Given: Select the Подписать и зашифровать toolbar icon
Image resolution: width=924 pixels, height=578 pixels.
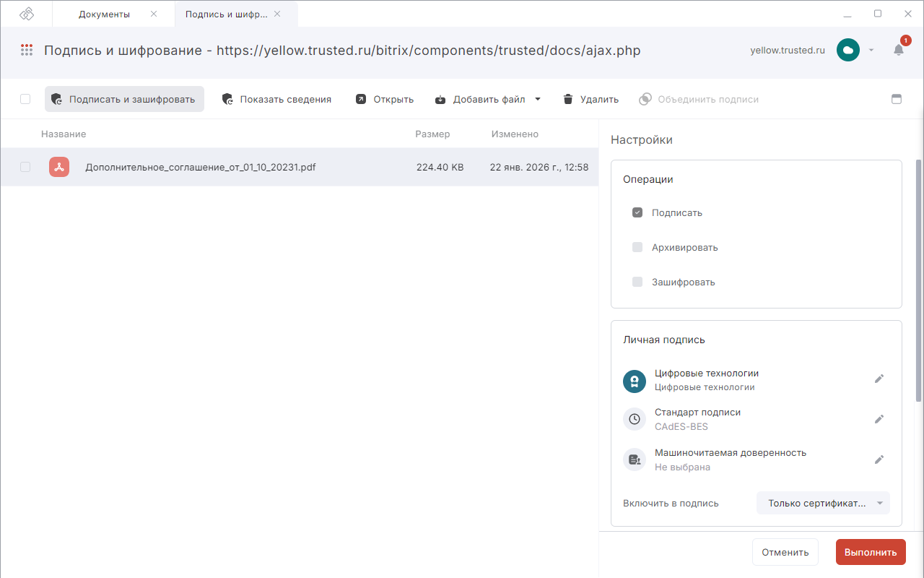Looking at the screenshot, I should tap(56, 99).
